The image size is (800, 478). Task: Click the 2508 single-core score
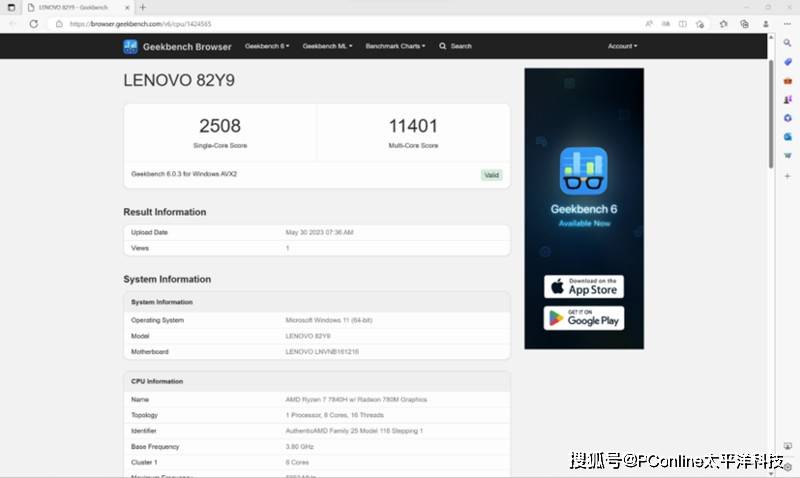[220, 126]
